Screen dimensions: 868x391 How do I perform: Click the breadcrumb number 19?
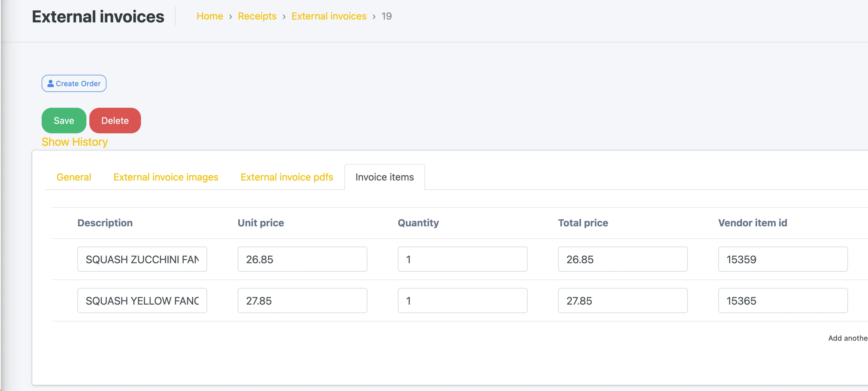387,16
